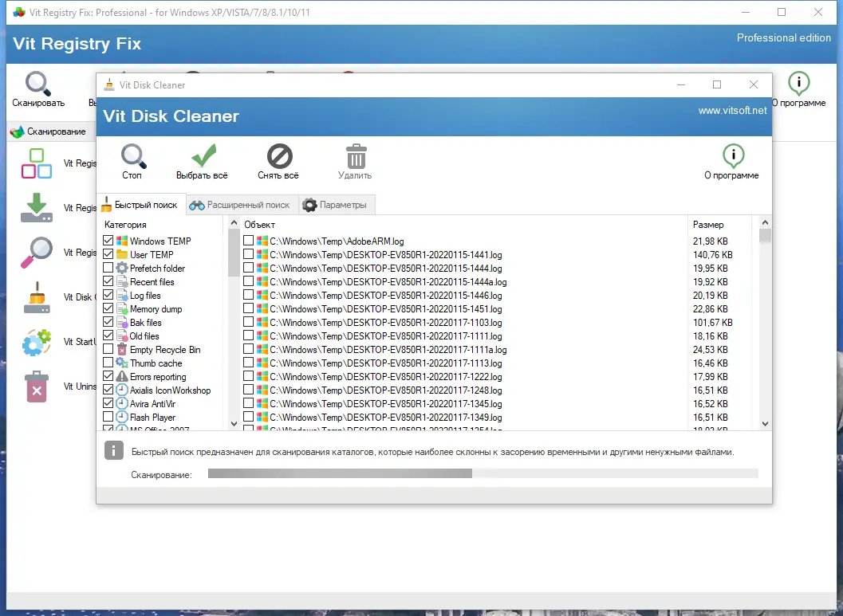Viewport: 843px width, 616px height.
Task: Click the Удалить trash can icon
Action: tap(356, 156)
